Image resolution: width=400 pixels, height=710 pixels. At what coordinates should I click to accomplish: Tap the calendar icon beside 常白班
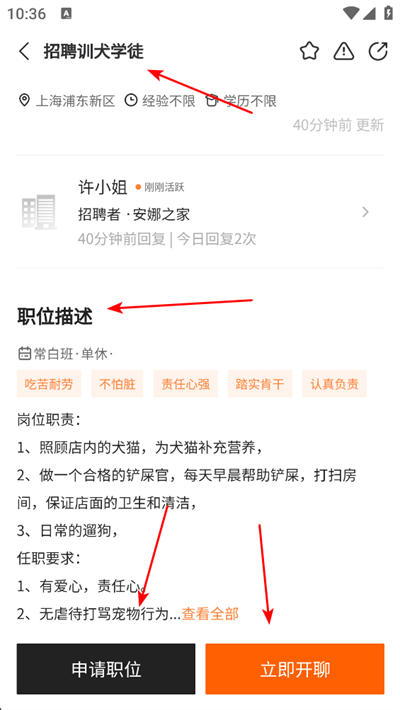coord(24,353)
